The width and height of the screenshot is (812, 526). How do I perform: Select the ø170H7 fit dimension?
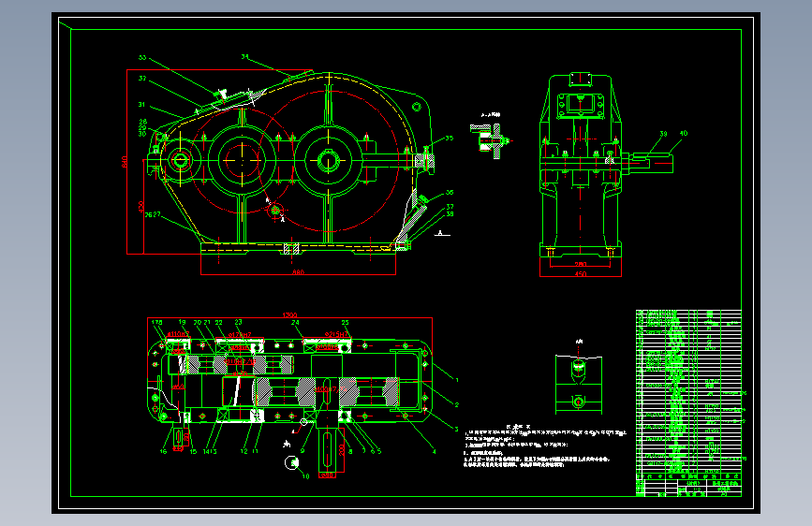[239, 335]
